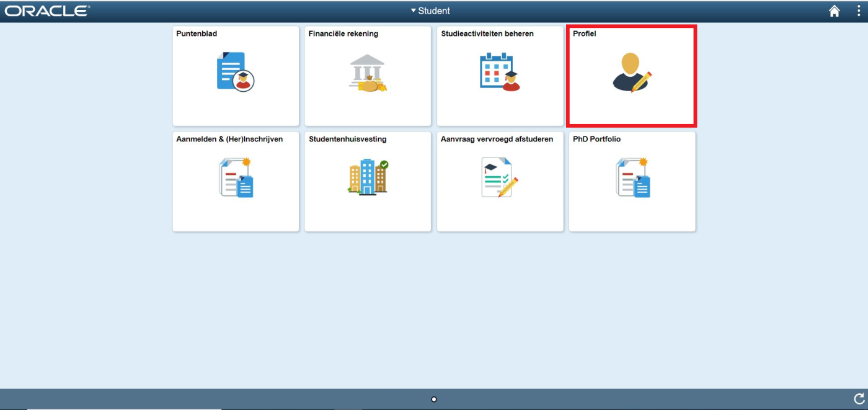Open the Studentenhuisvesting buildings icon

[368, 177]
